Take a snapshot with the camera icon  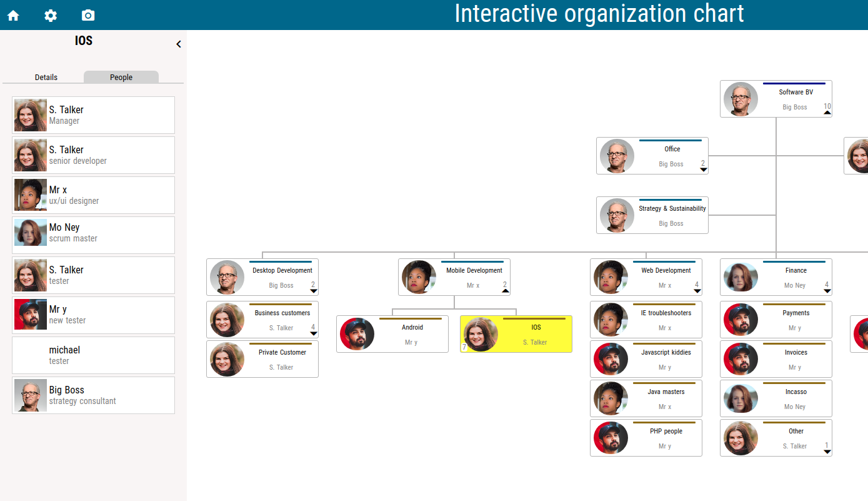tap(88, 15)
